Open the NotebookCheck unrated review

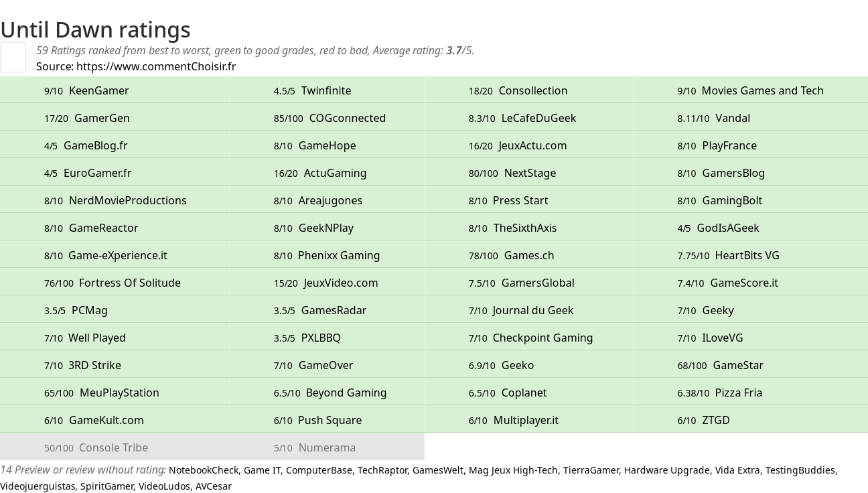pyautogui.click(x=203, y=470)
